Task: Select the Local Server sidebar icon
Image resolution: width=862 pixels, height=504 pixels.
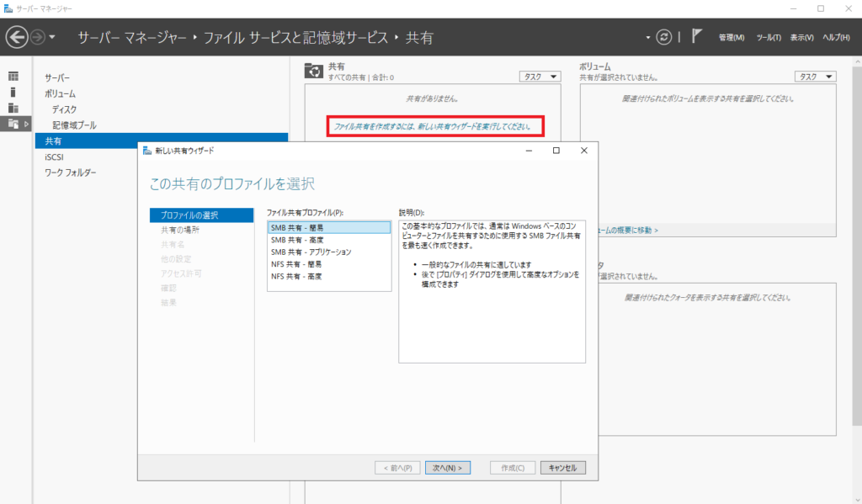Action: [13, 92]
